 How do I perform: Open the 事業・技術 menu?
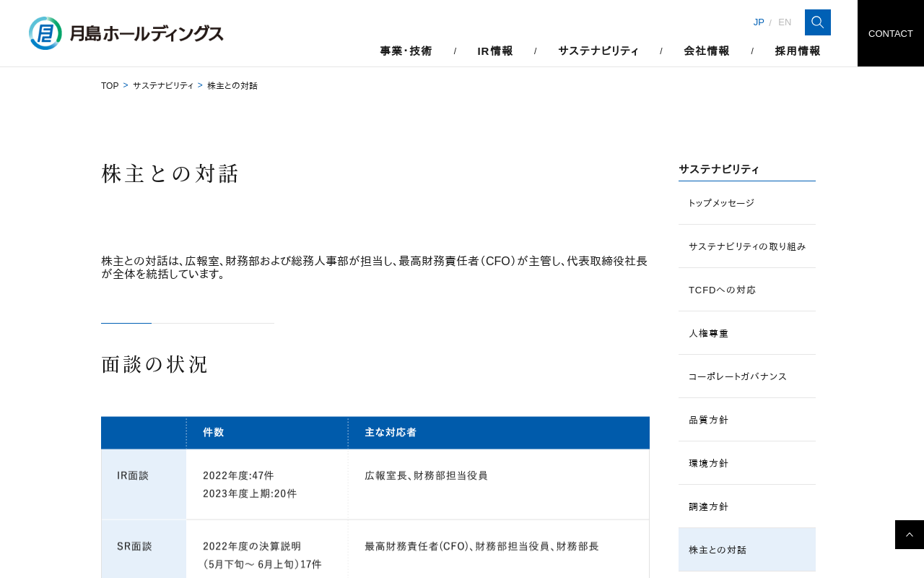(406, 51)
